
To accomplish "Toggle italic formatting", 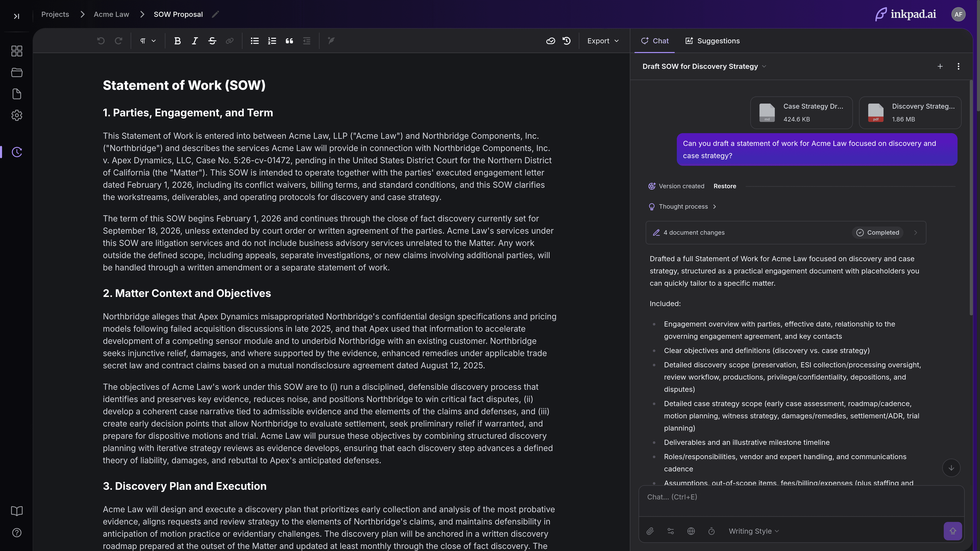I will [195, 41].
